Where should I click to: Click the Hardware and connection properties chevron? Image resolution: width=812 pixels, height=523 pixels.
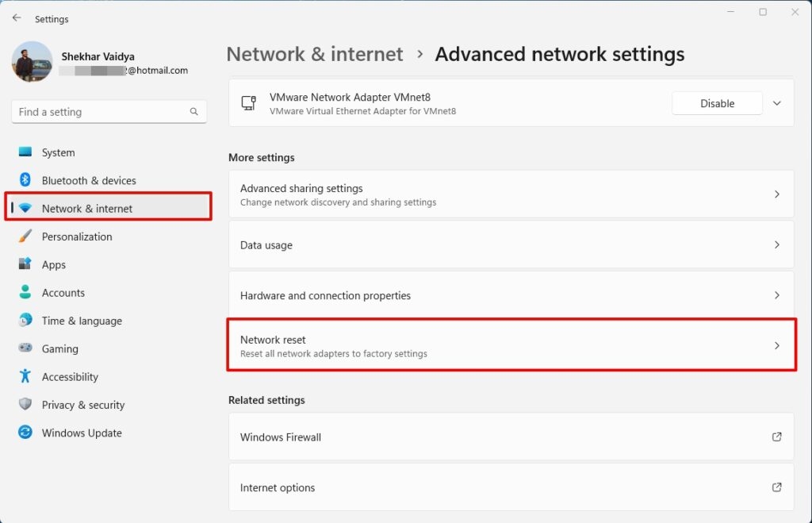coord(777,295)
